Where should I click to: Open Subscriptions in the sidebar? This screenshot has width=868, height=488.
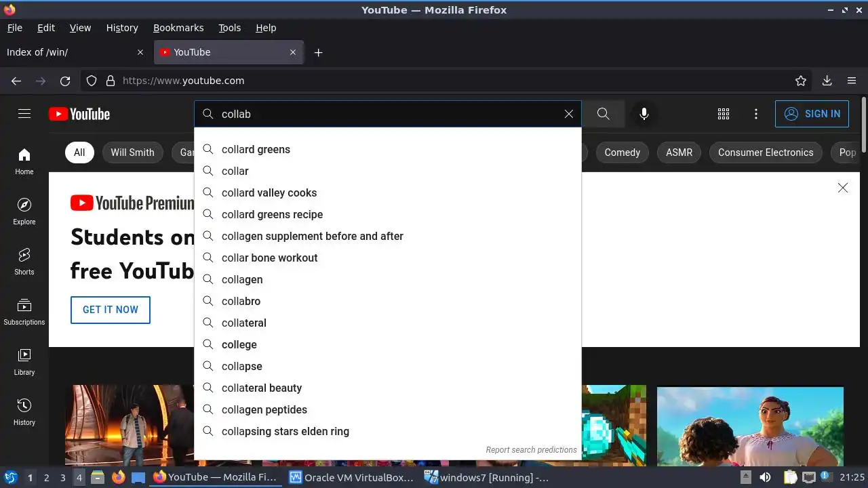pos(24,312)
